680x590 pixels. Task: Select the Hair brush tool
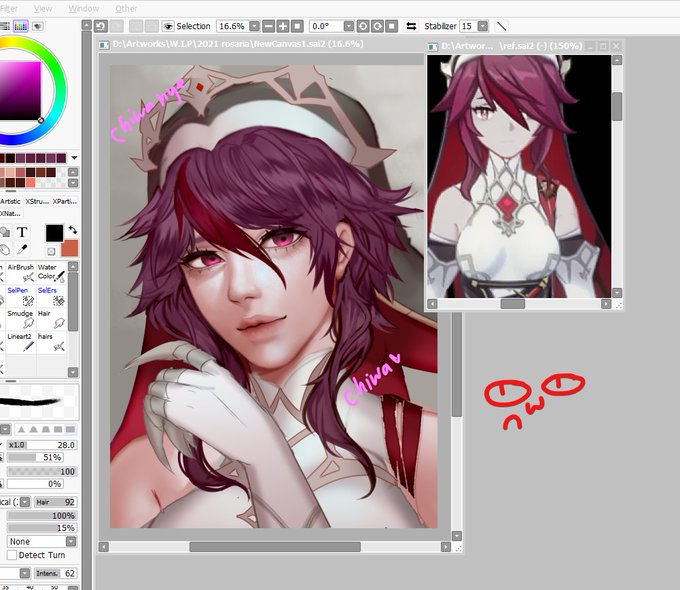51,319
